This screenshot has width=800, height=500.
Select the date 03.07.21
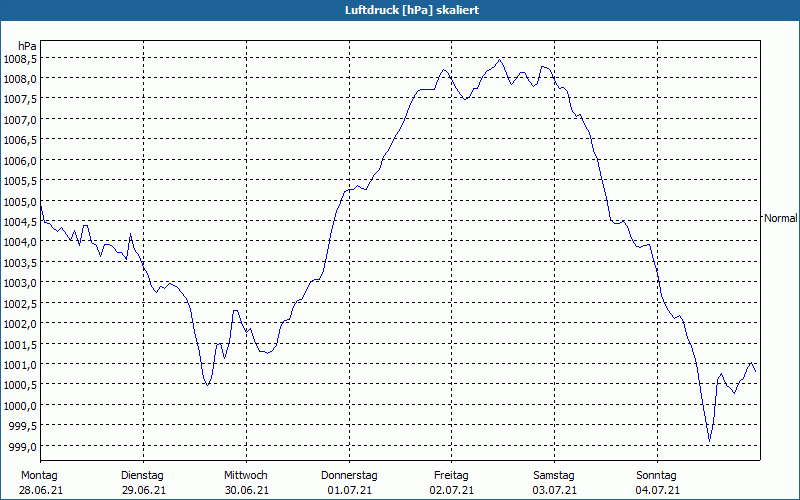(x=555, y=491)
